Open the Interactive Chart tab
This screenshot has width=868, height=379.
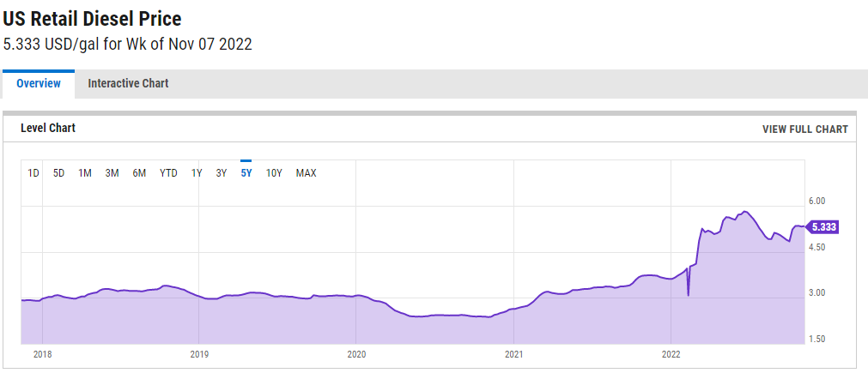click(x=129, y=84)
